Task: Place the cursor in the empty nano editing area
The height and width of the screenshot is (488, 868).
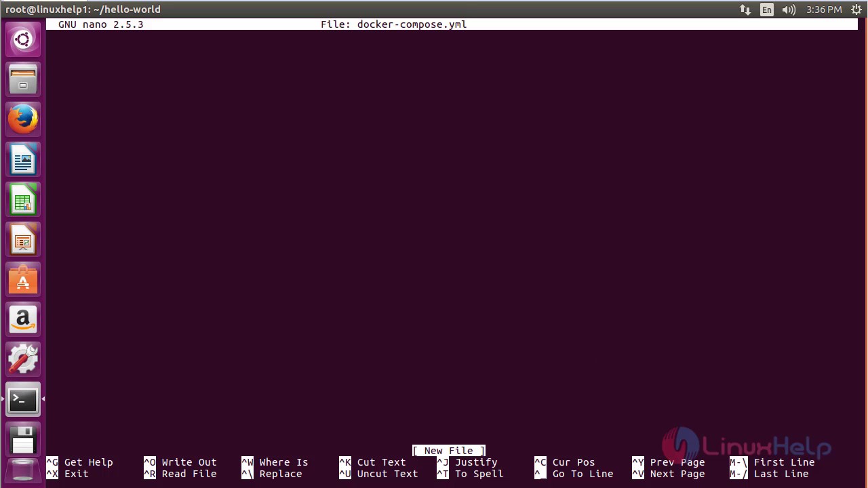Action: (x=452, y=237)
